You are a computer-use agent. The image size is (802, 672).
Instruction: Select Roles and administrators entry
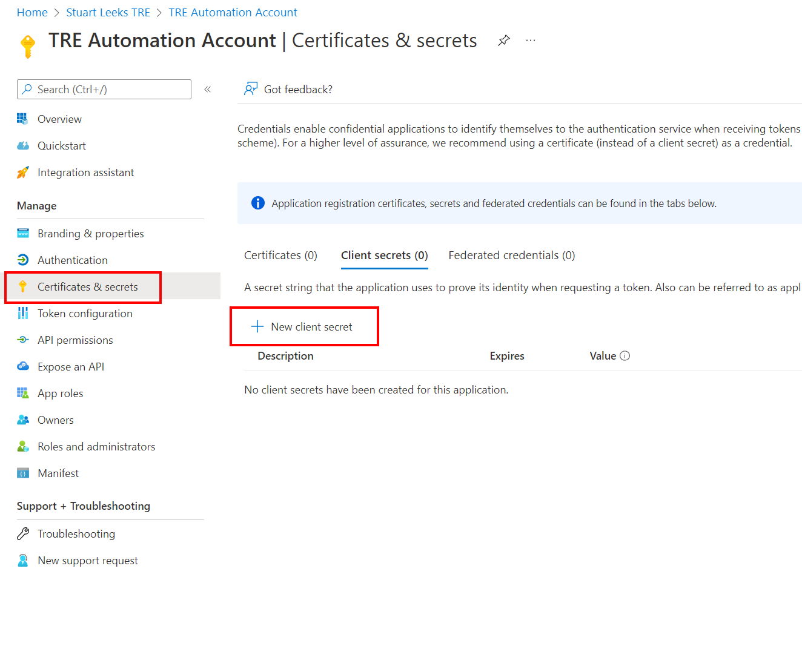96,446
